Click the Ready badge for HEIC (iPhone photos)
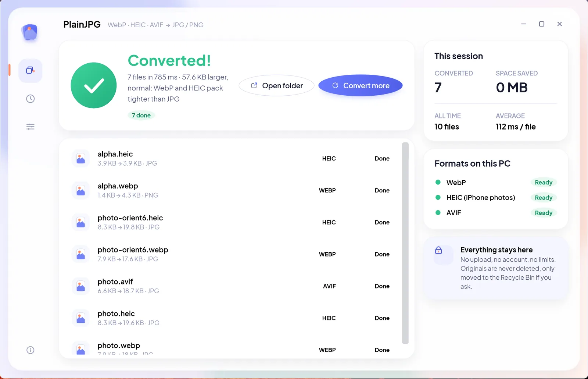 click(x=544, y=198)
